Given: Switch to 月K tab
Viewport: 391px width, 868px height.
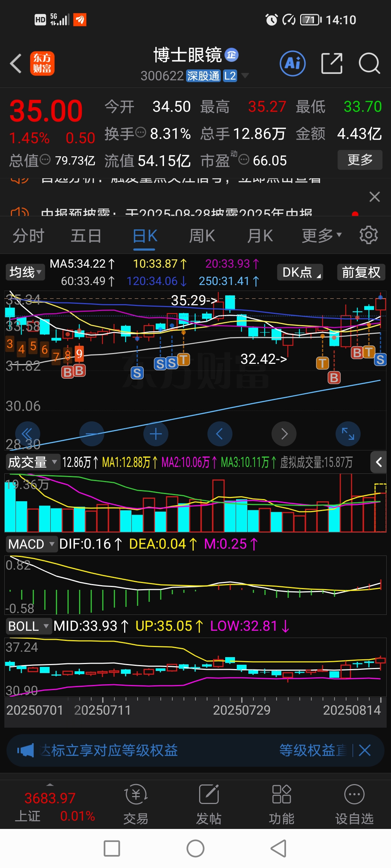Looking at the screenshot, I should pos(260,236).
